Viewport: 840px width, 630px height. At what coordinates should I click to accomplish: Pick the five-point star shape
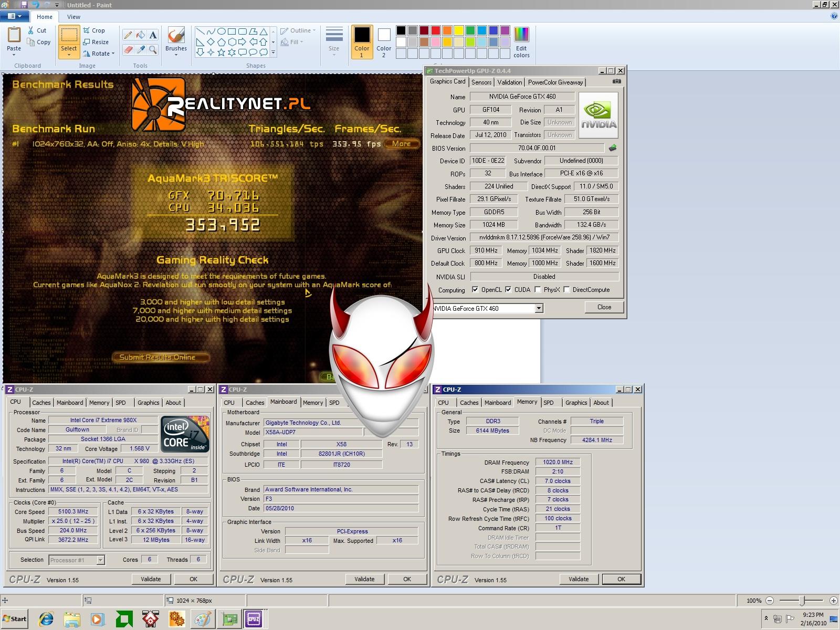pyautogui.click(x=221, y=52)
